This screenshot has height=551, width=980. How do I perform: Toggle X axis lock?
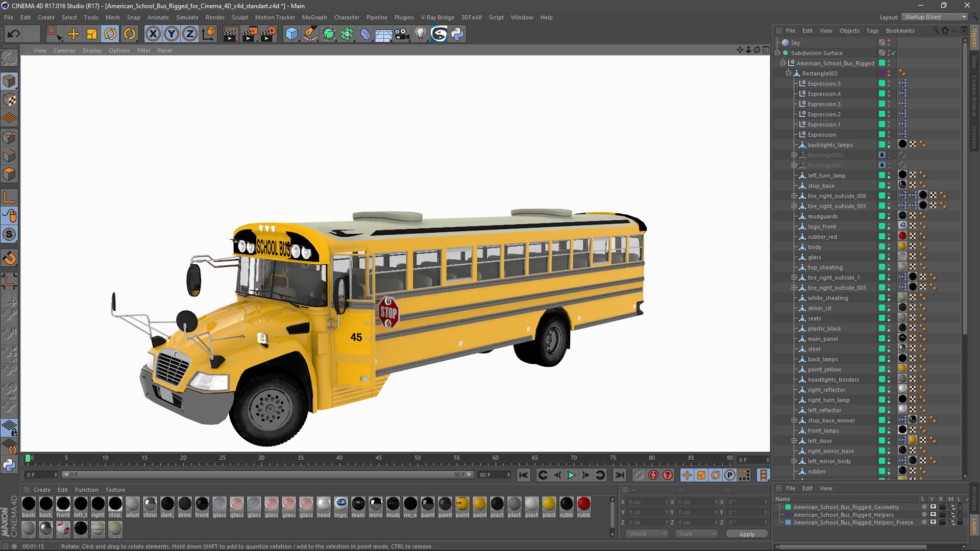(153, 34)
